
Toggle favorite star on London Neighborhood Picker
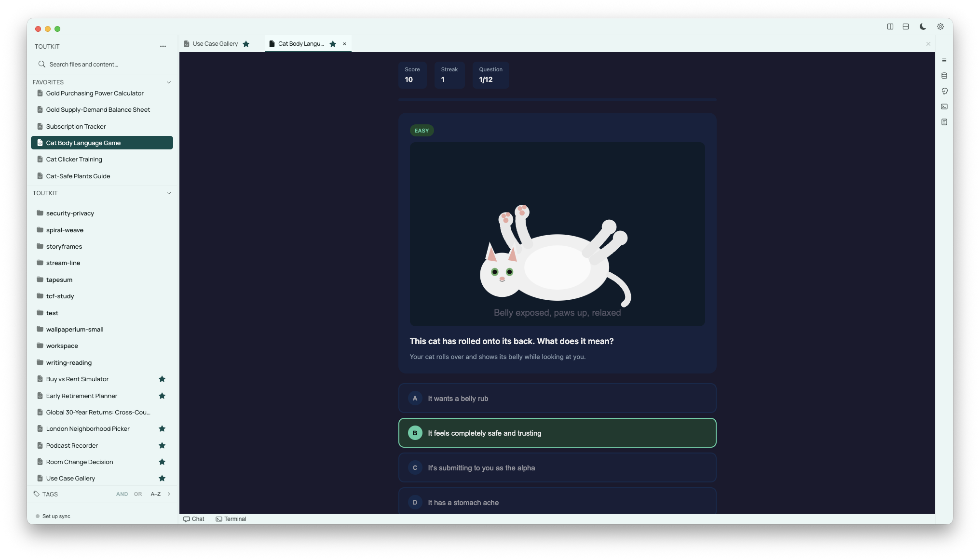coord(162,429)
